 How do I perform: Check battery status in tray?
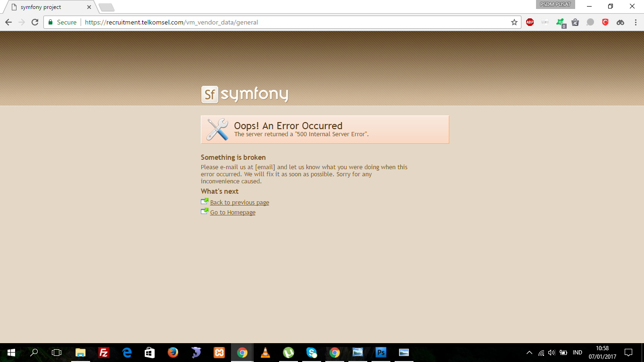563,353
